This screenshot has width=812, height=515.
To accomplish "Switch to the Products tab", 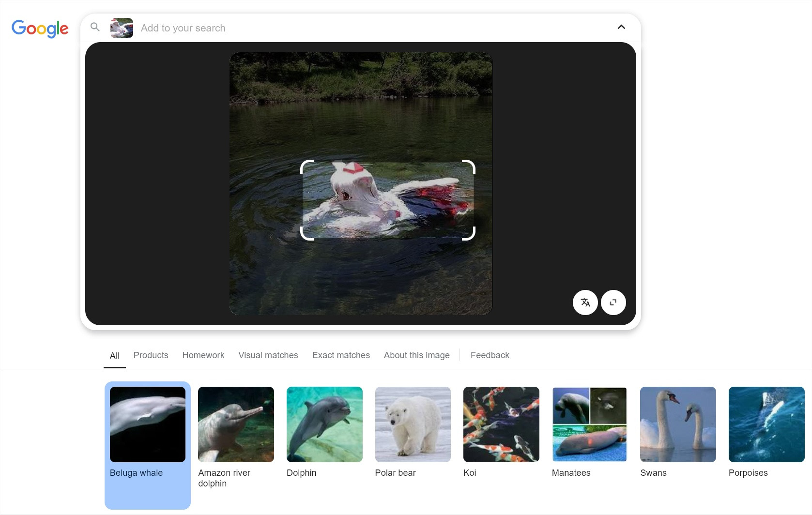I will coord(151,355).
